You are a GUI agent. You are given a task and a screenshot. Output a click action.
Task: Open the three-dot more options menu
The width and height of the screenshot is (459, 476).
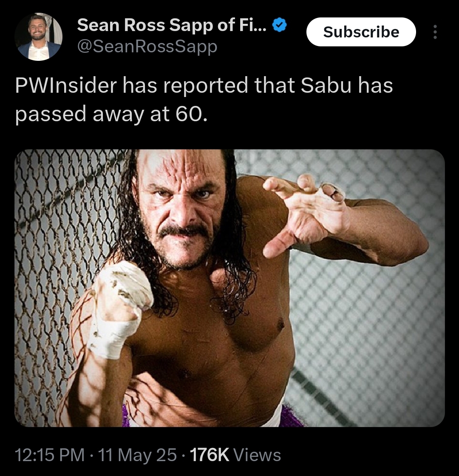click(x=435, y=32)
